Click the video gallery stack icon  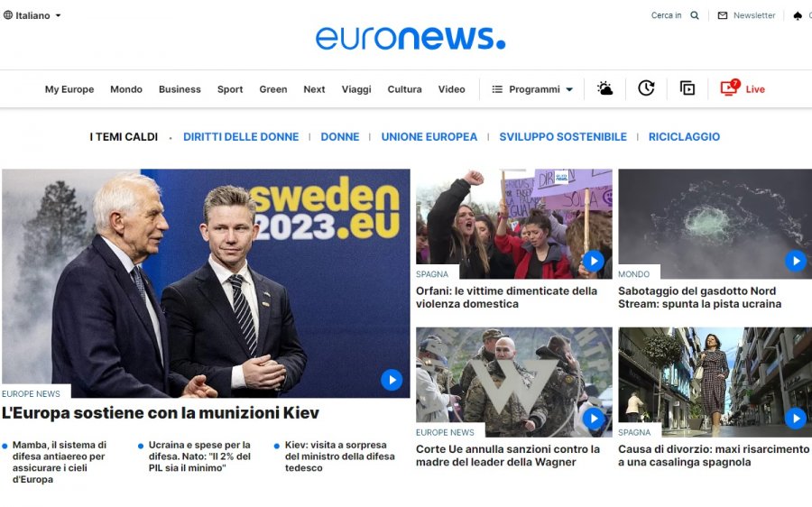point(687,88)
